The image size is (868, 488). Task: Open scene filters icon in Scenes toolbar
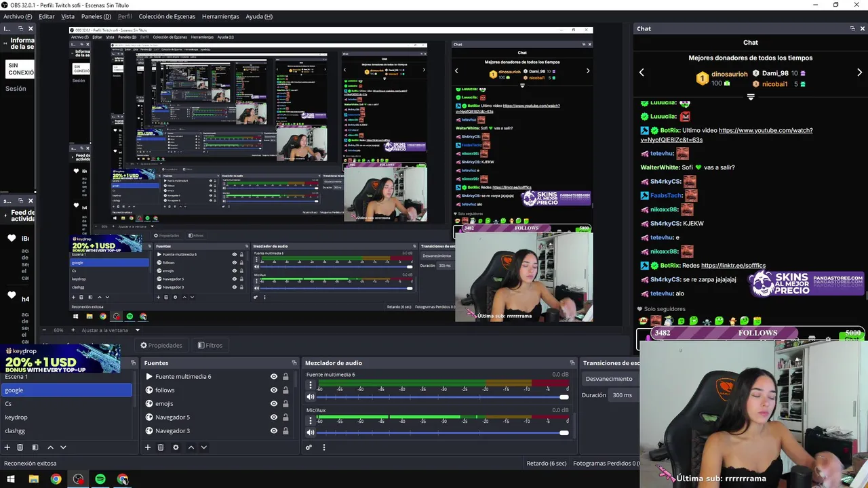point(35,447)
